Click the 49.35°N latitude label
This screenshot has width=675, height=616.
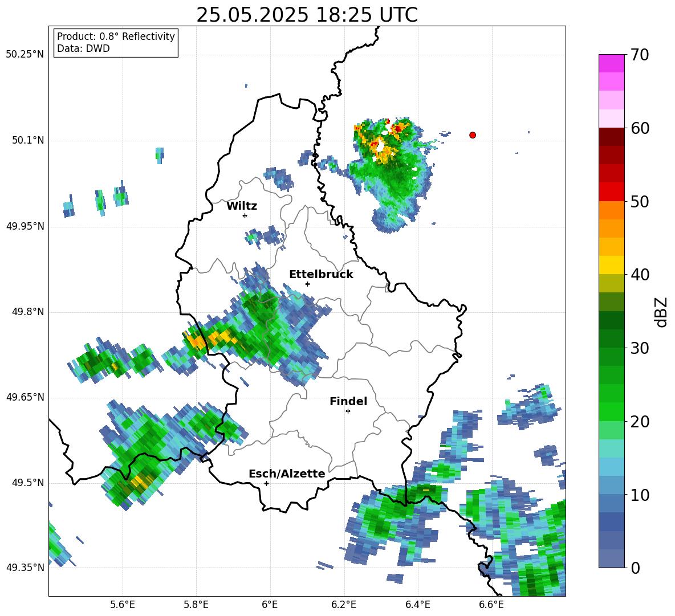(x=25, y=568)
